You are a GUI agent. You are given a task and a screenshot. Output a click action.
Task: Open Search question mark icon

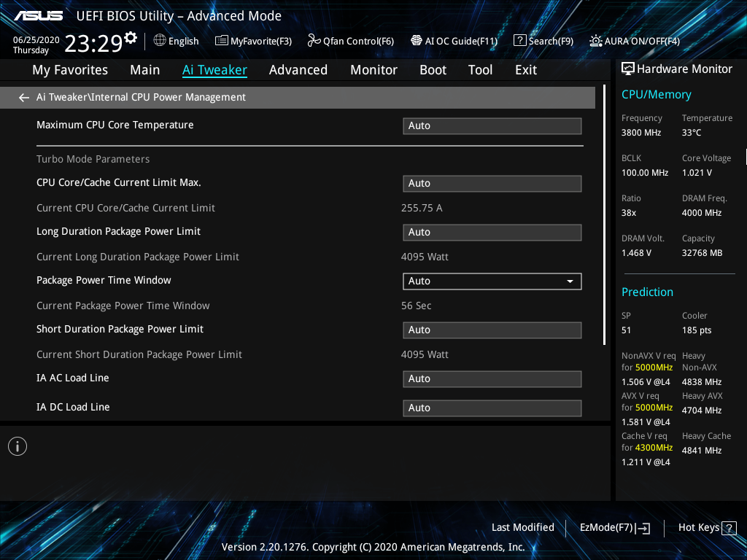pos(519,41)
